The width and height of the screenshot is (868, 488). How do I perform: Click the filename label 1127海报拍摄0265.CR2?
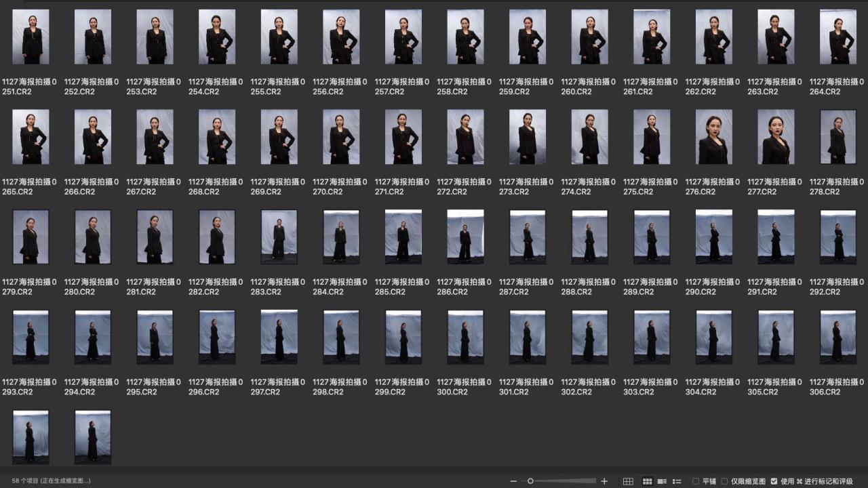tap(29, 186)
